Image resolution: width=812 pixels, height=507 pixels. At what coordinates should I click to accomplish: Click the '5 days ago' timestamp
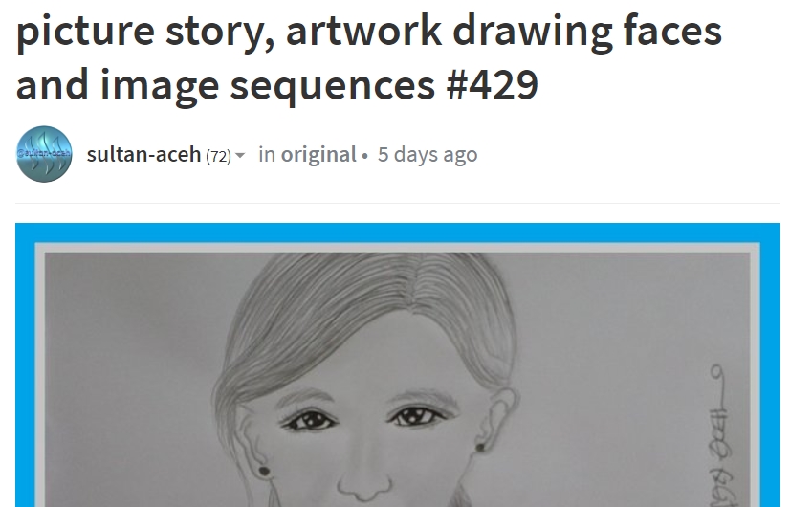(428, 154)
